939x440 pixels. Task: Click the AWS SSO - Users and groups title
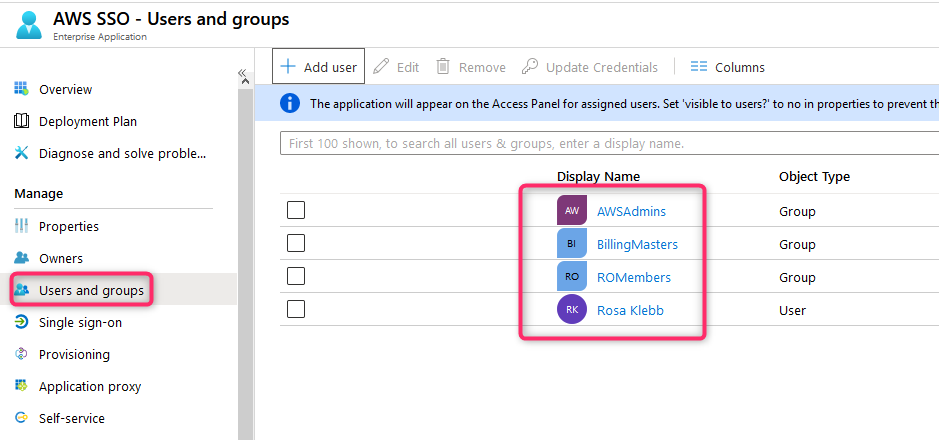(x=171, y=19)
